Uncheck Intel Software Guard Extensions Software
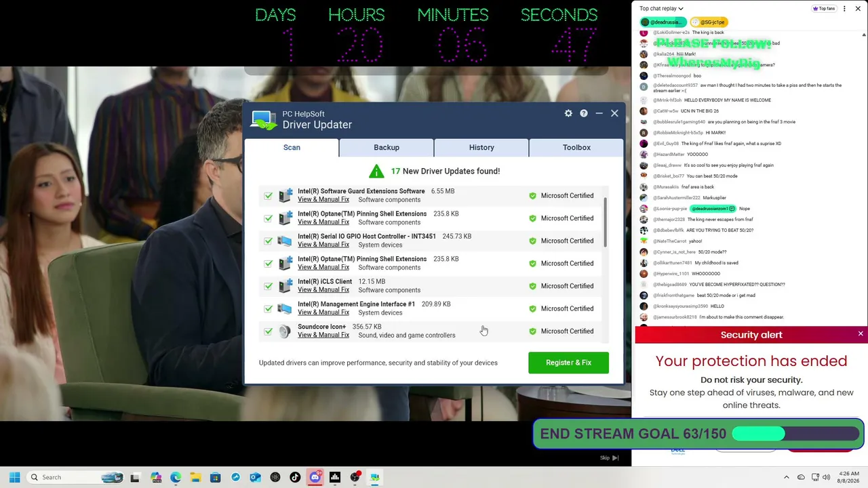This screenshot has width=868, height=488. [269, 196]
